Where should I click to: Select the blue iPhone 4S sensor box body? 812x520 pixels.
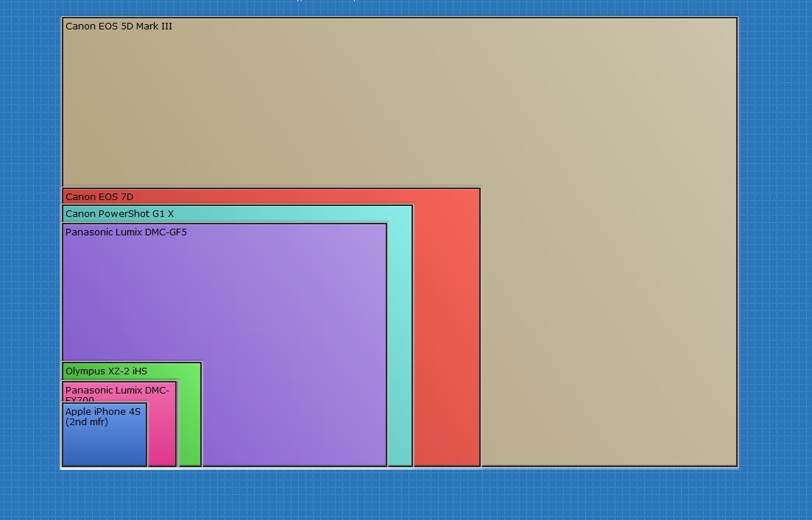click(103, 445)
